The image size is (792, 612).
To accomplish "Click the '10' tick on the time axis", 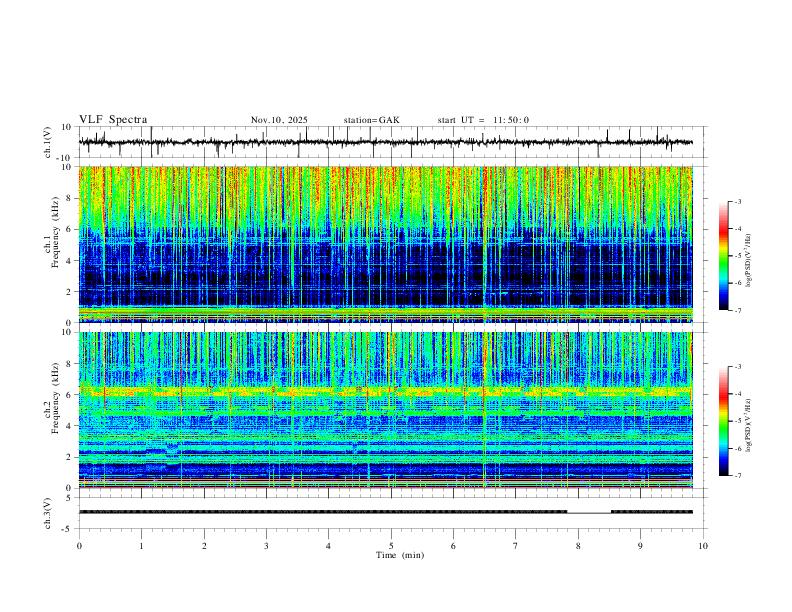I will [x=703, y=546].
